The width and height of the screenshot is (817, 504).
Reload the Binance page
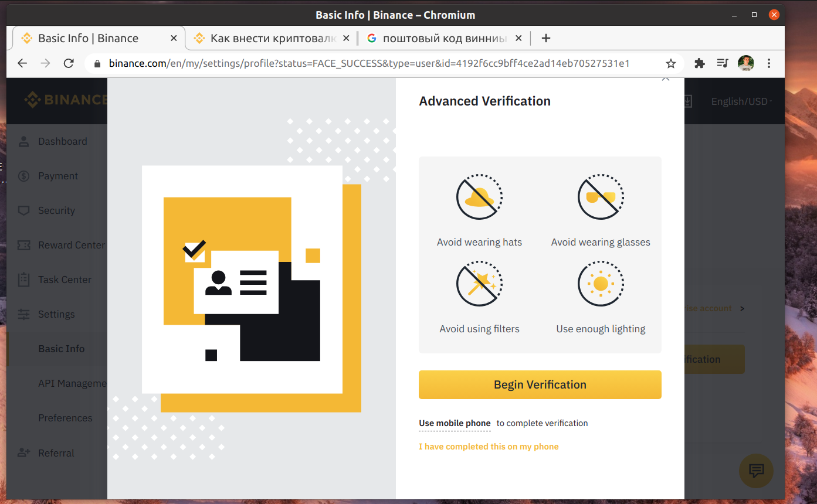point(69,63)
